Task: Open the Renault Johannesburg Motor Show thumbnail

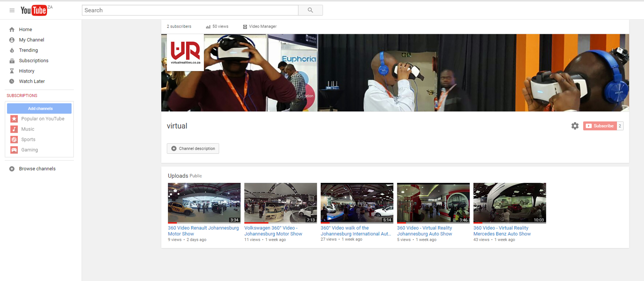Action: tap(204, 203)
